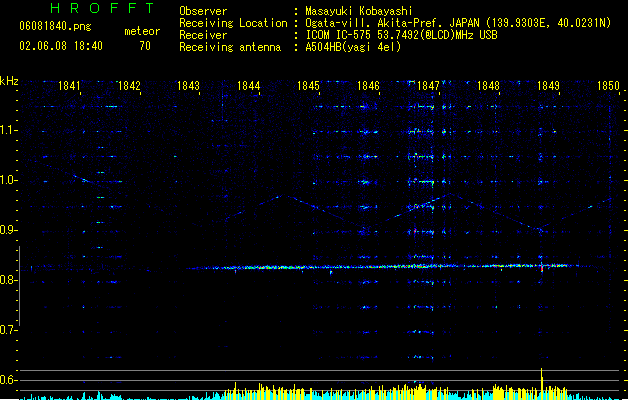Click the 1847 time axis marker
This screenshot has width=629, height=400.
(428, 86)
